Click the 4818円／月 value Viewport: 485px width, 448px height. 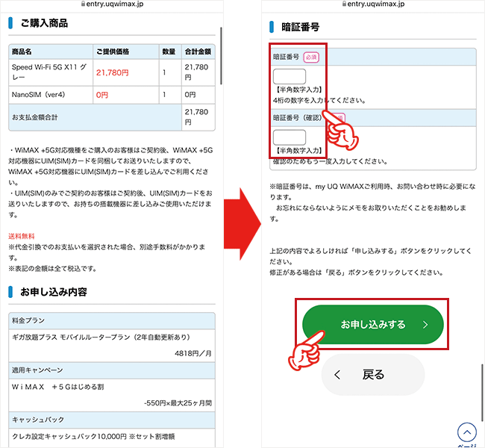[193, 353]
